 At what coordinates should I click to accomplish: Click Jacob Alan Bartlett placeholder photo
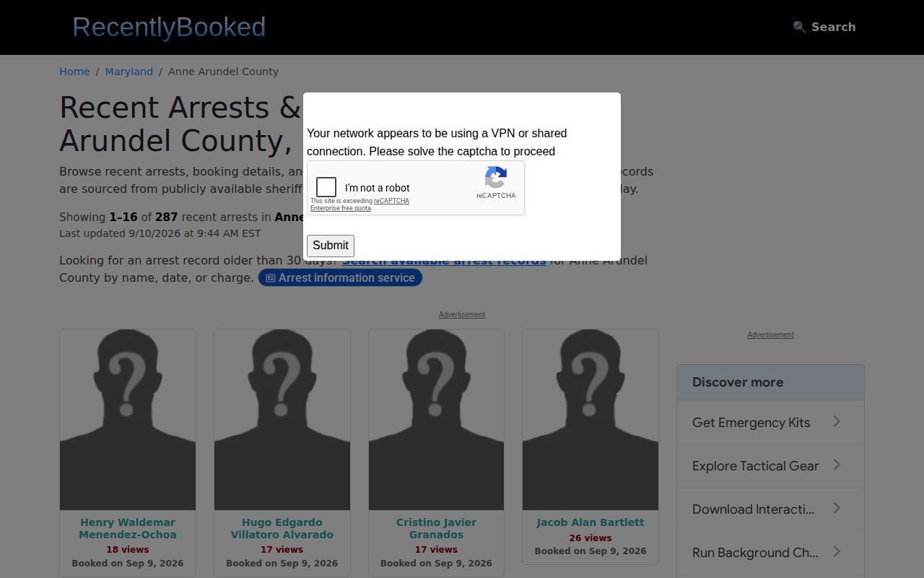tap(590, 420)
